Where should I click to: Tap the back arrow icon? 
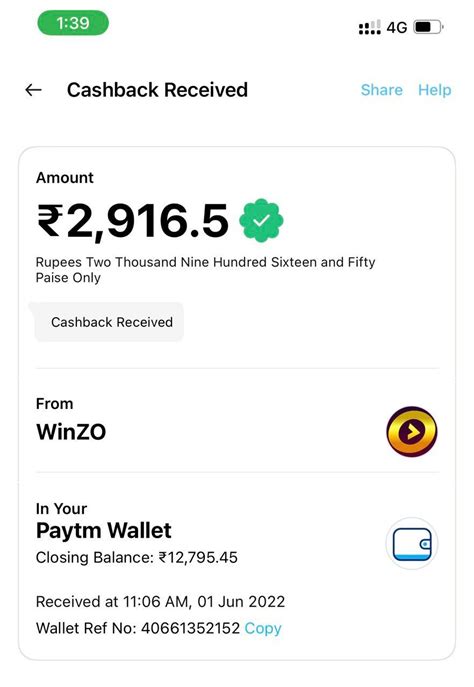(x=33, y=90)
